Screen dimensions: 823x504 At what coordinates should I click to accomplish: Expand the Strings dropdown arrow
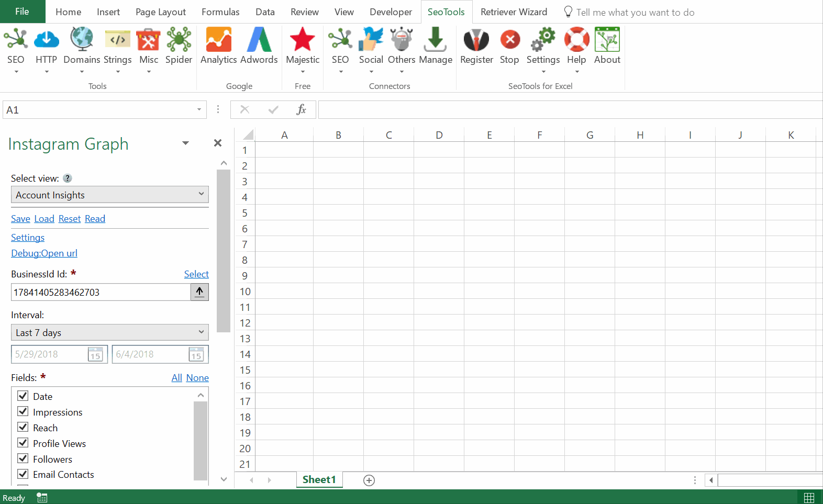[x=118, y=72]
